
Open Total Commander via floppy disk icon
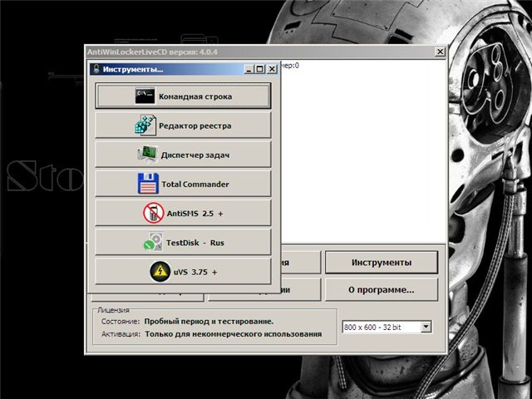148,184
